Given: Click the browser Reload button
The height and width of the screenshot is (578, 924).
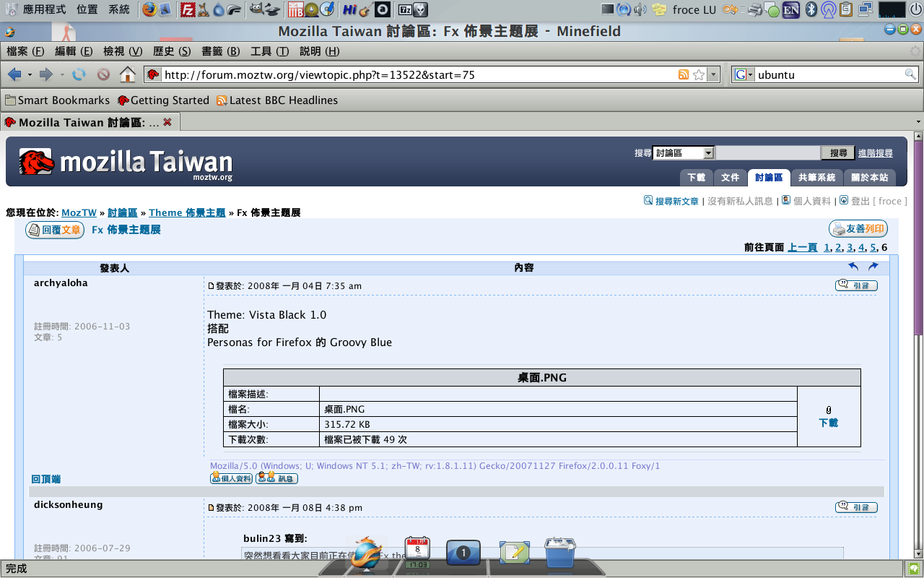Looking at the screenshot, I should [x=79, y=74].
